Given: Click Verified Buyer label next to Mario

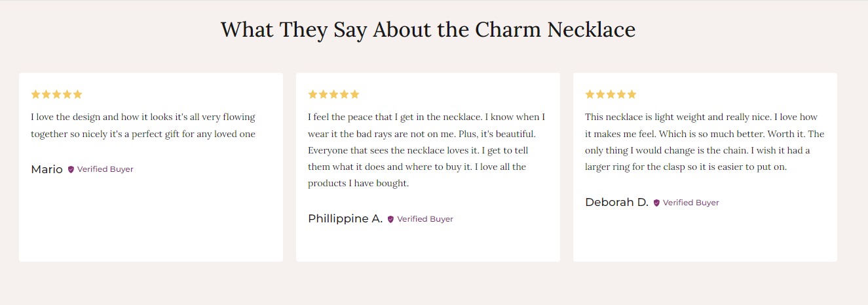Looking at the screenshot, I should click(x=105, y=169).
